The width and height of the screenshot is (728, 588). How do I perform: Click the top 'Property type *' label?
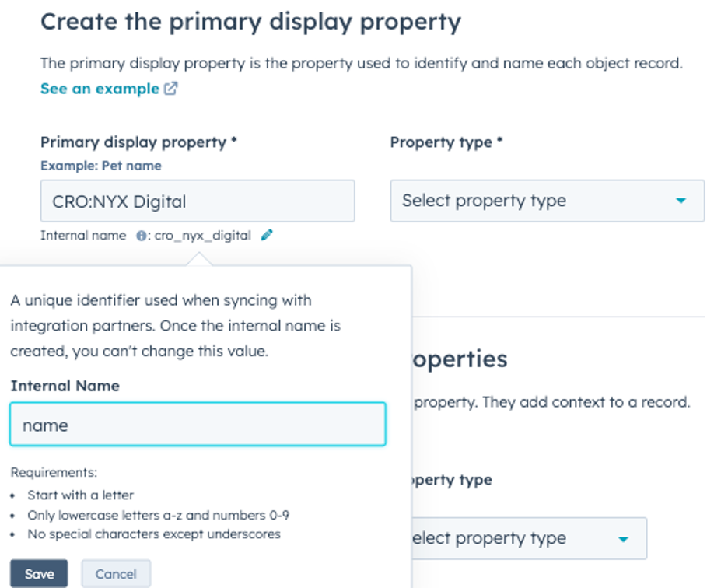click(x=446, y=142)
